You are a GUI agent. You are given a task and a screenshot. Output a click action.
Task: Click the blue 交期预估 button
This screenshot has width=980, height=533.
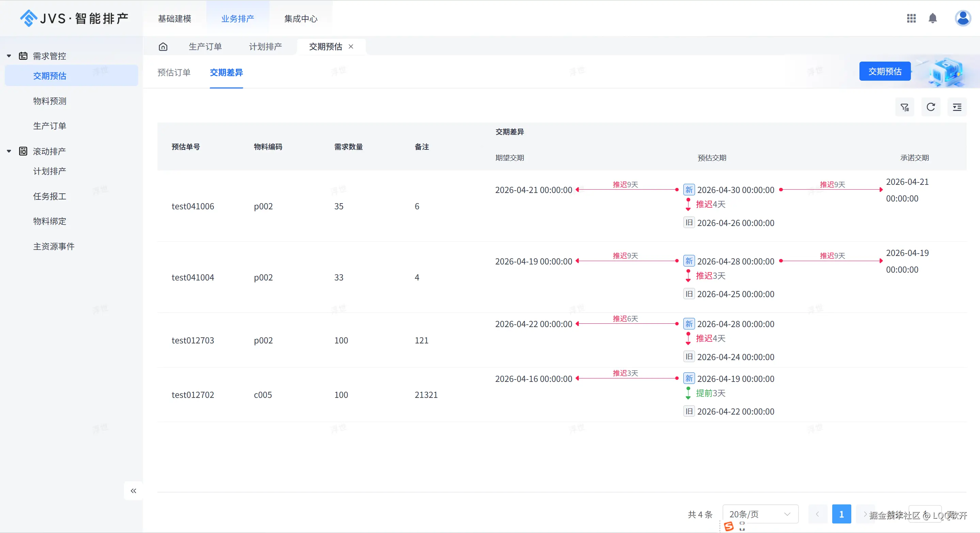pyautogui.click(x=885, y=71)
